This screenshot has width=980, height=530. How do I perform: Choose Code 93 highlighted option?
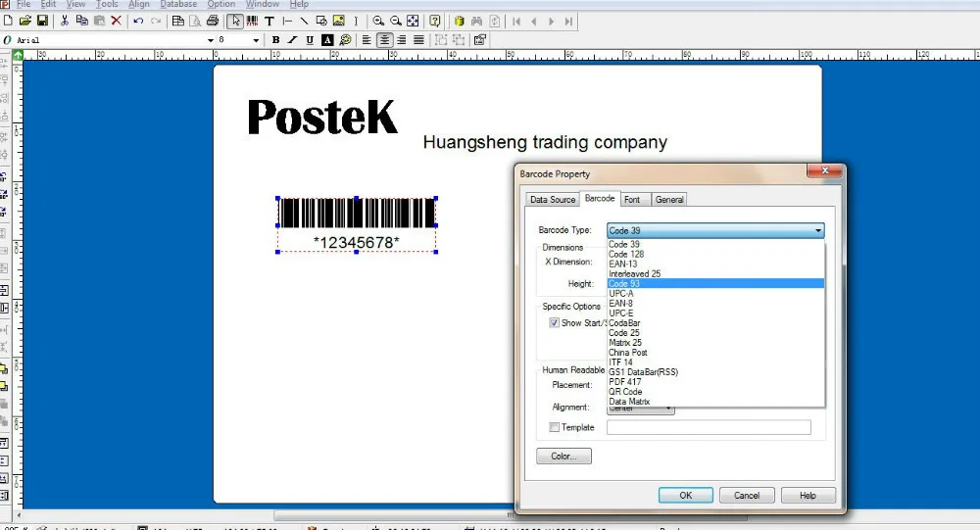715,284
